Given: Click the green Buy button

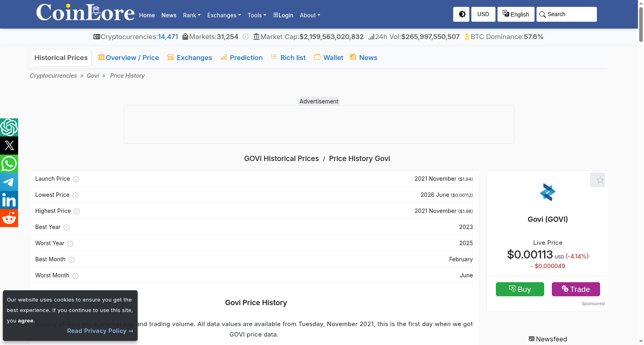Looking at the screenshot, I should tap(520, 289).
